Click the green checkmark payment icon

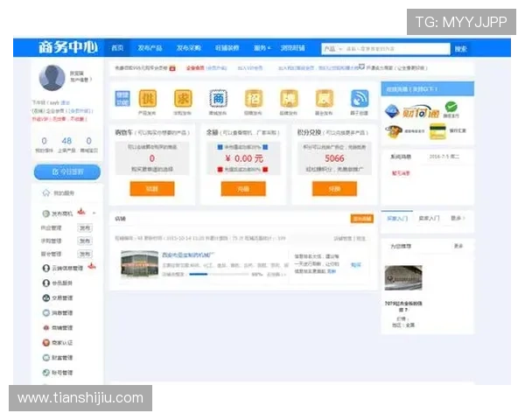(x=451, y=108)
